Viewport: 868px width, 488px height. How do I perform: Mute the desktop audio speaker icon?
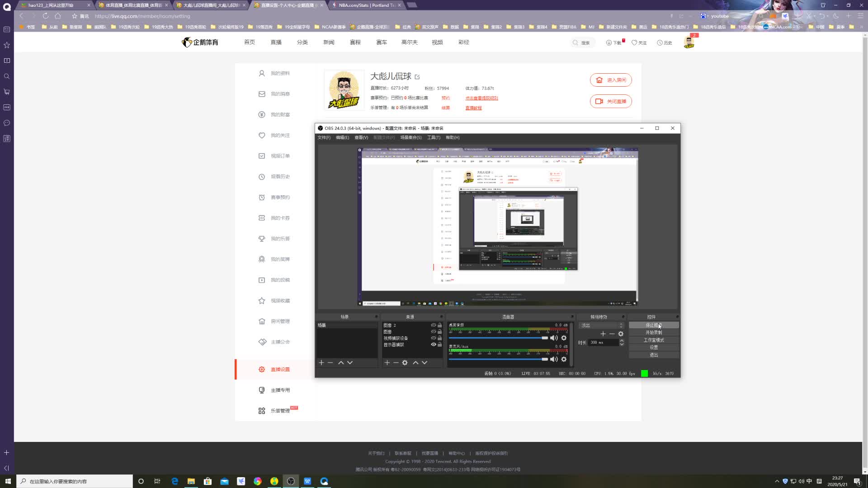(554, 338)
